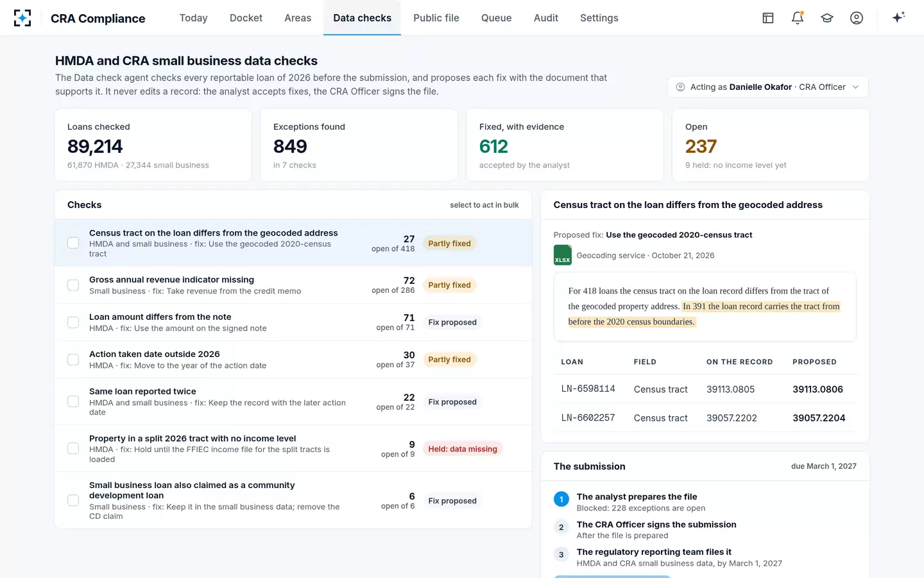Screen dimensions: 924x578
Task: Click the Loans checked 89,214 card
Action: (x=153, y=145)
